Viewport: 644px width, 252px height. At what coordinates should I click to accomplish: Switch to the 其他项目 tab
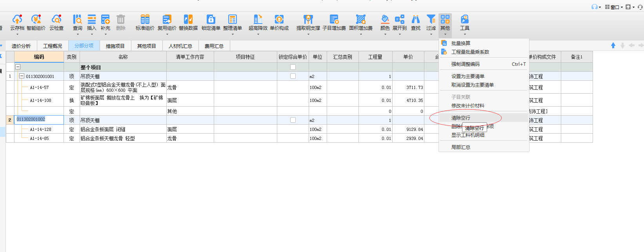tap(147, 46)
